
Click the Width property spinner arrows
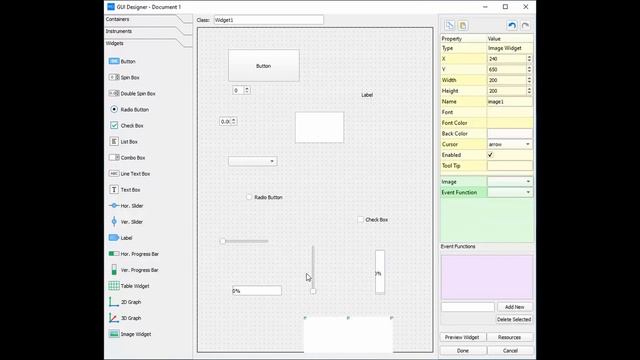[x=529, y=80]
